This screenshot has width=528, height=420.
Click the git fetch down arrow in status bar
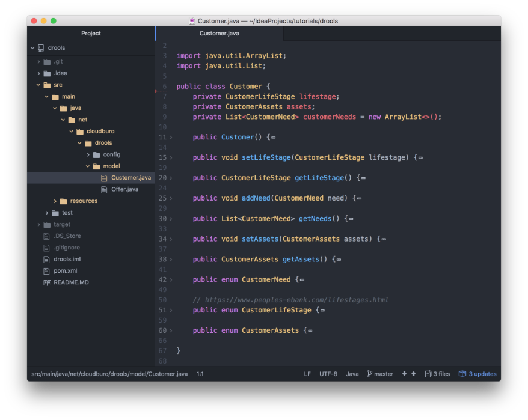coord(404,374)
